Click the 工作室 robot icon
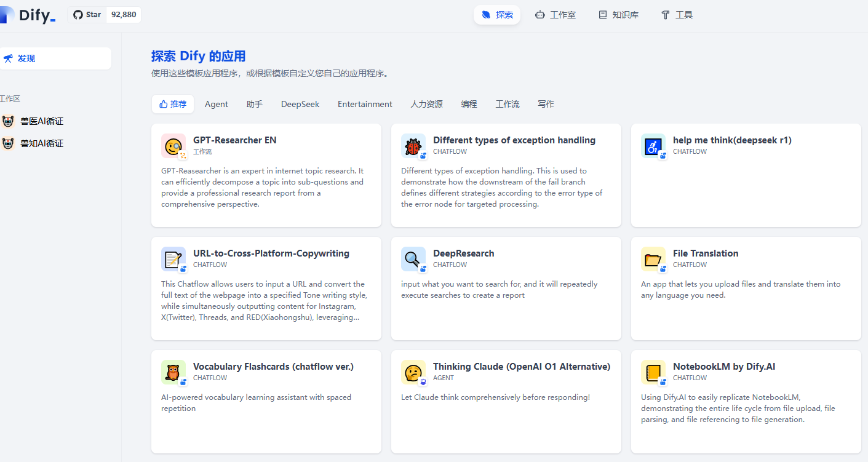The width and height of the screenshot is (868, 462). 540,15
